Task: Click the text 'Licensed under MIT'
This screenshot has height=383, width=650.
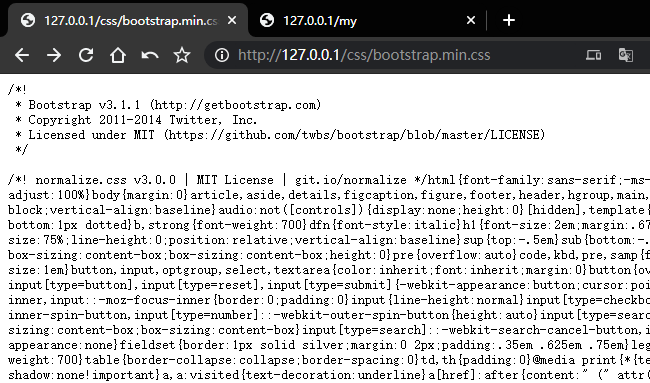Action: click(91, 135)
